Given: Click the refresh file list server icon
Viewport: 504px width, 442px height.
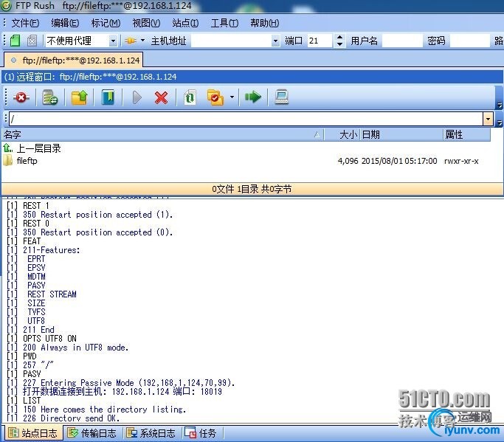Looking at the screenshot, I should point(50,97).
